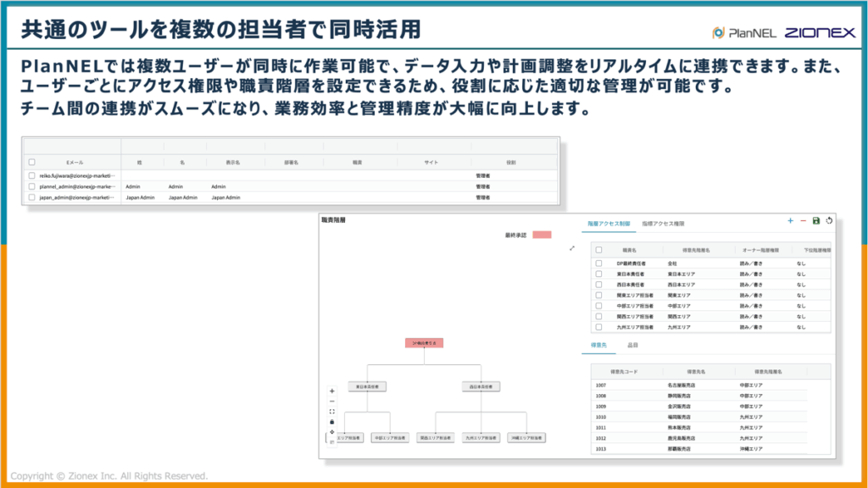Select the 沖縄エリア担当者 node in the chart

click(x=526, y=438)
